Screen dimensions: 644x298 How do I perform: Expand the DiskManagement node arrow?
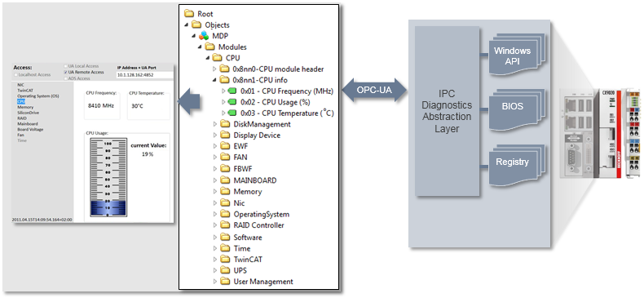[215, 124]
